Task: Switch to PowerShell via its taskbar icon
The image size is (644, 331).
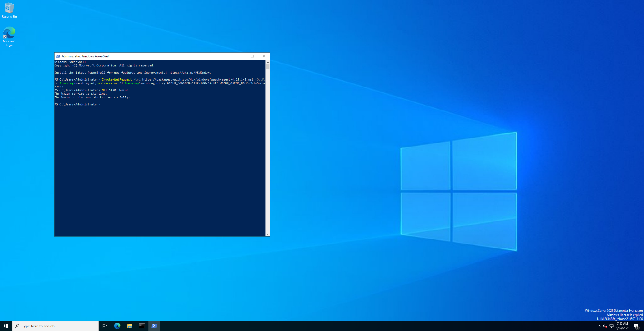Action: (x=154, y=326)
